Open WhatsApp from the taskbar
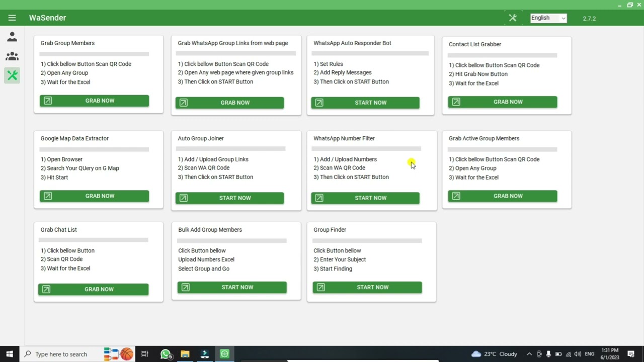The image size is (644, 362). (166, 354)
